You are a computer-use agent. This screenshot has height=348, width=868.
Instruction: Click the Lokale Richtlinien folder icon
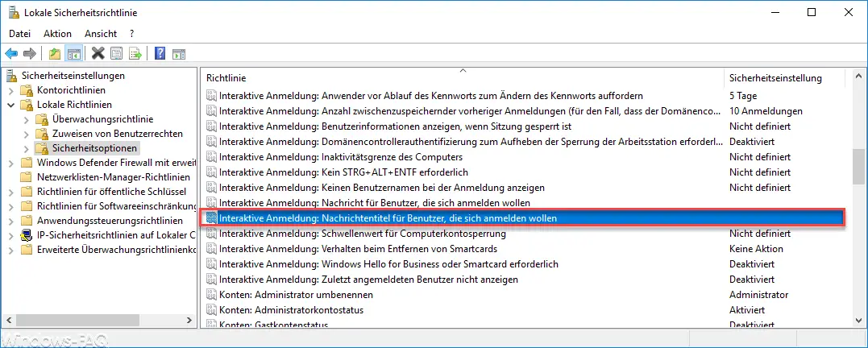click(27, 105)
